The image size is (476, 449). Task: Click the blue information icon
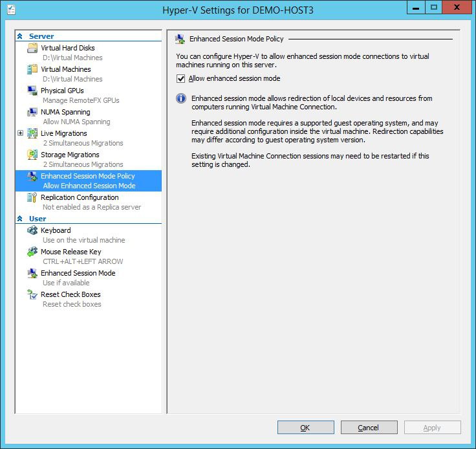tap(181, 98)
